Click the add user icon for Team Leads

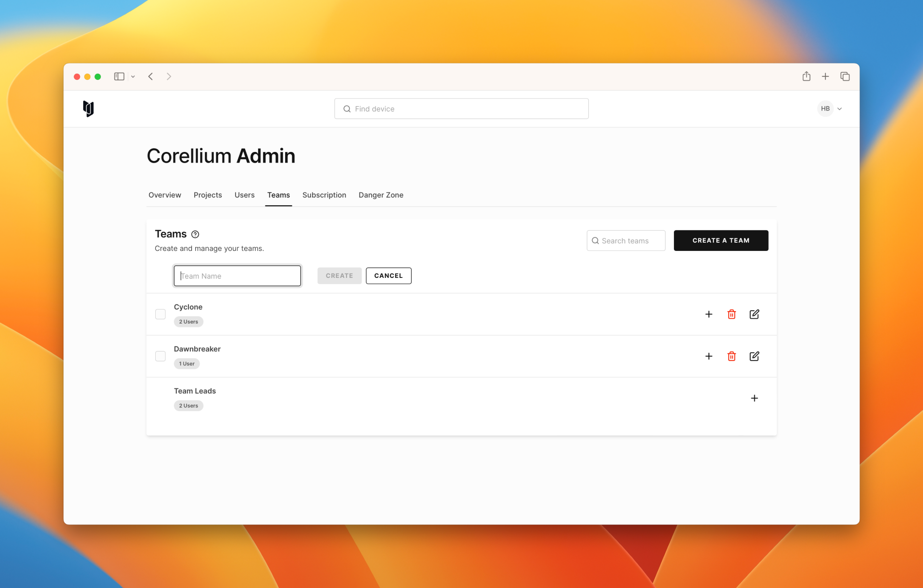754,398
